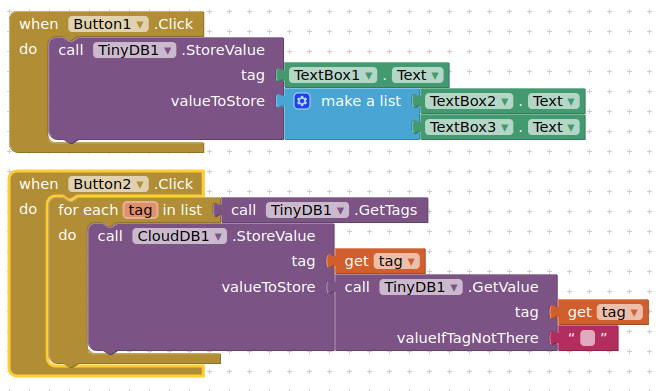Open the TinyDB1 dropdown in the GetTags block
This screenshot has height=391, width=659.
(x=307, y=210)
